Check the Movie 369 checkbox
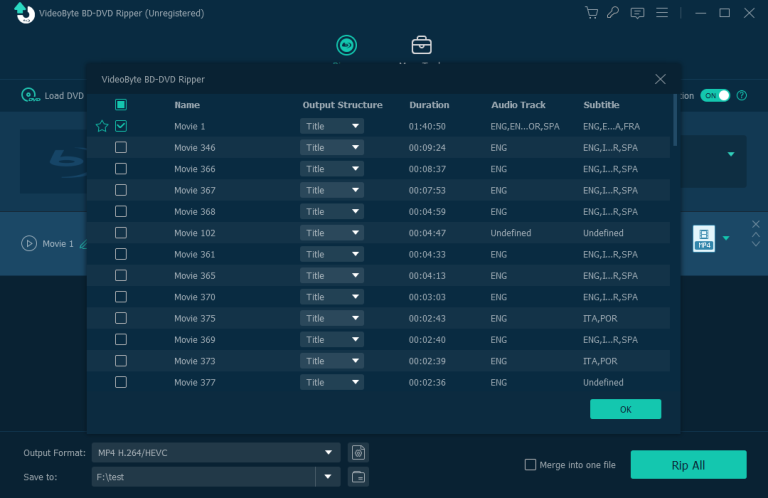The height and width of the screenshot is (498, 768). pyautogui.click(x=121, y=339)
